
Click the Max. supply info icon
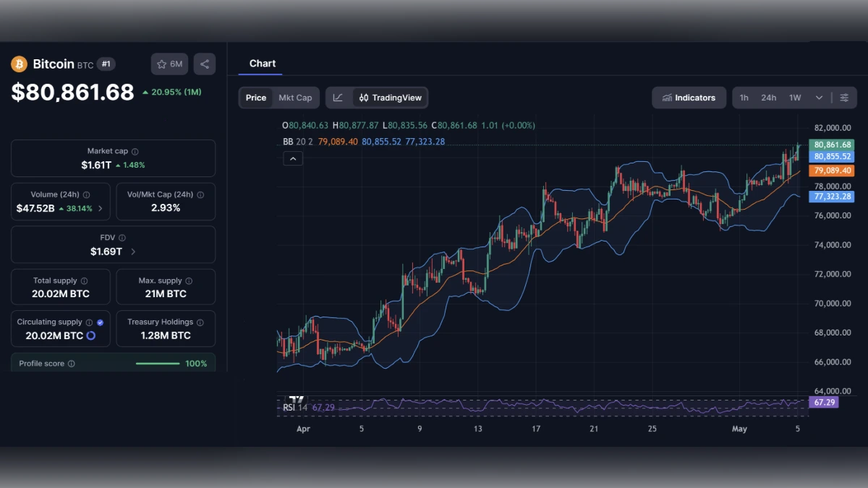coord(190,281)
